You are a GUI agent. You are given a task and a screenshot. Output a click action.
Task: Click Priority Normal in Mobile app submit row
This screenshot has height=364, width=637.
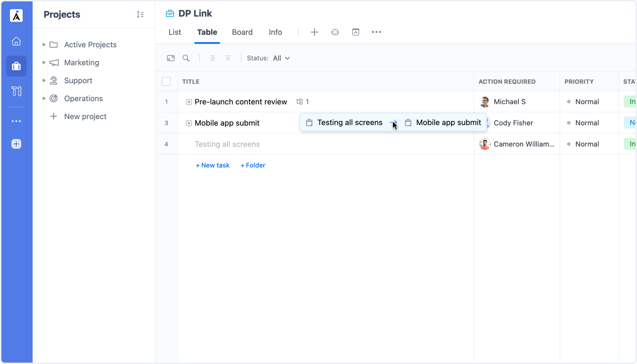(587, 123)
